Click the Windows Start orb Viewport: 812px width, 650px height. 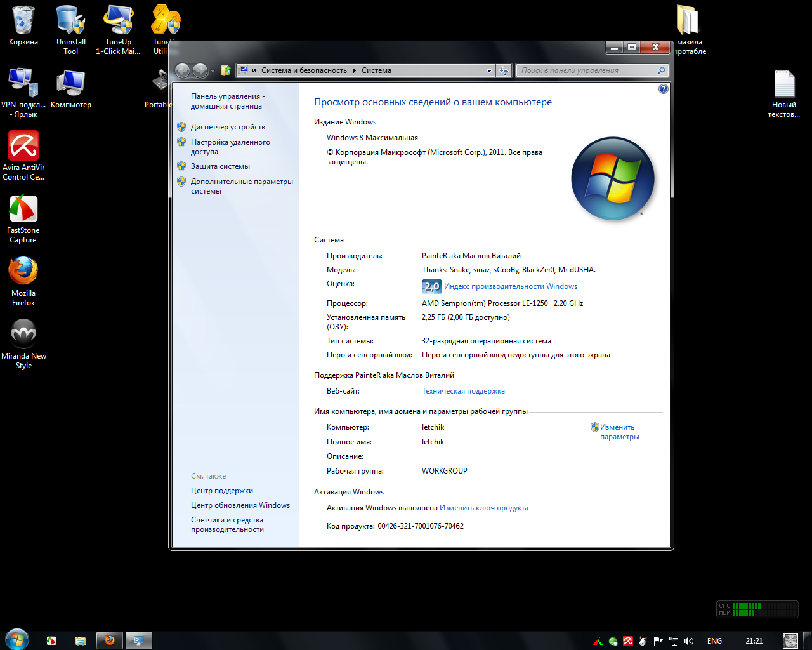tap(17, 640)
